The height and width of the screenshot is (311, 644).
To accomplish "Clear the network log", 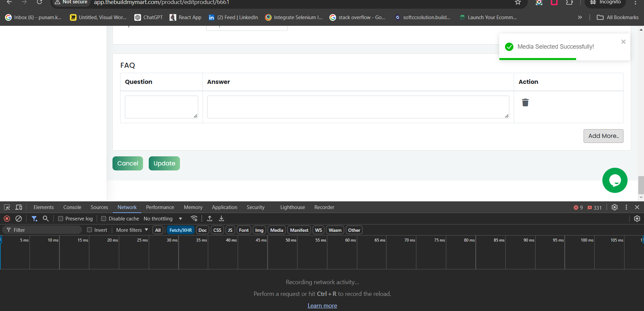I will click(19, 218).
